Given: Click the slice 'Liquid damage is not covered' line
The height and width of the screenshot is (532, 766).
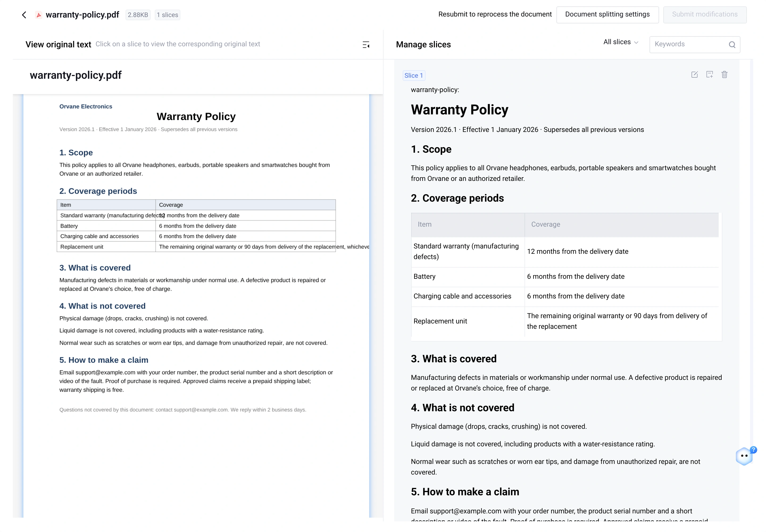Looking at the screenshot, I should [533, 444].
